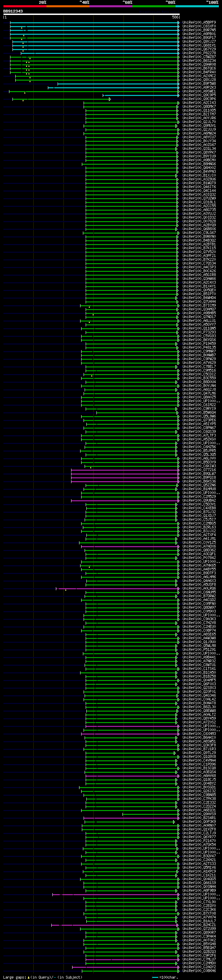
Task: Select the query name BB912343
Action: [13, 11]
